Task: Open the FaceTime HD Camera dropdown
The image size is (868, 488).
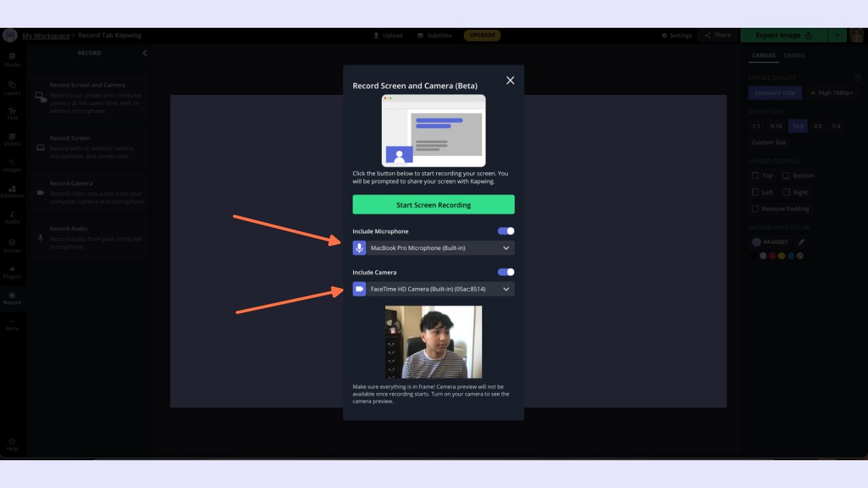Action: point(433,289)
